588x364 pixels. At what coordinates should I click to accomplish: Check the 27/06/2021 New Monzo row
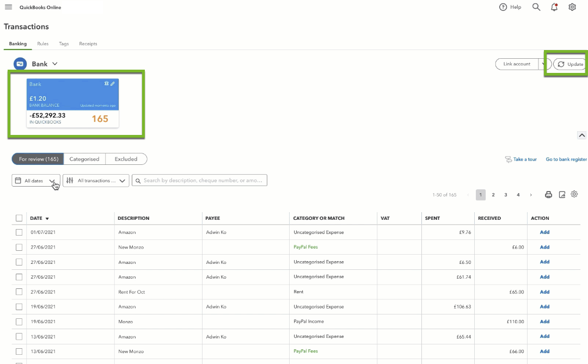click(x=19, y=248)
